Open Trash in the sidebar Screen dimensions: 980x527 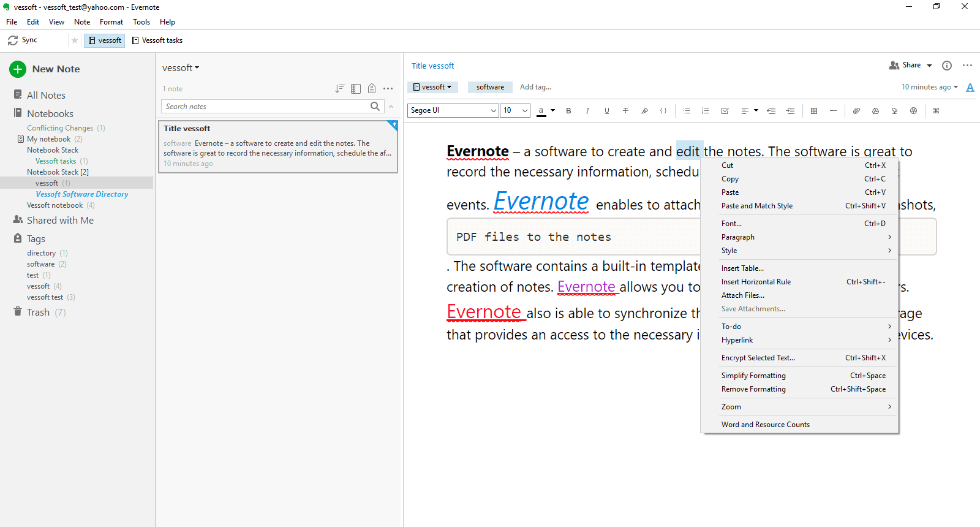[38, 313]
